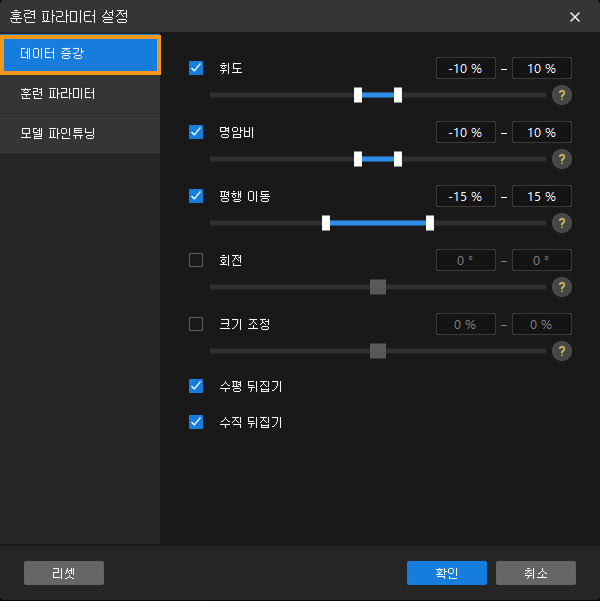Switch to the 모델 파인튜닝 tab

tap(80, 133)
